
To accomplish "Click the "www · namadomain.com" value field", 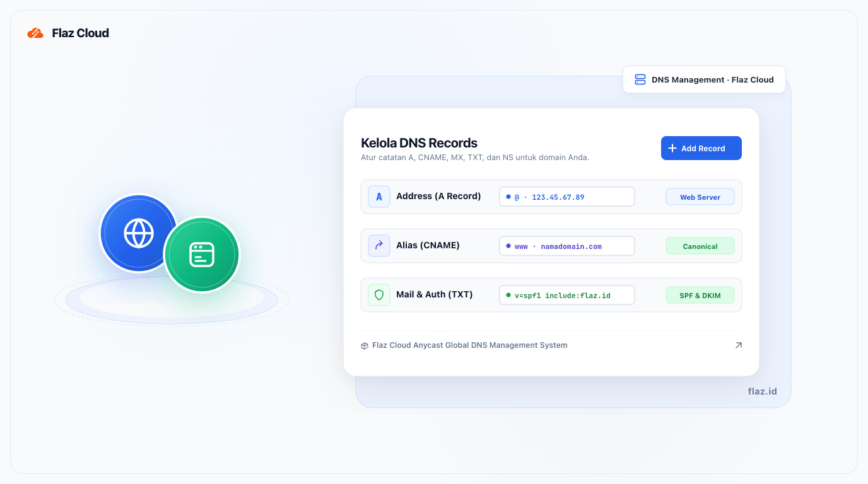I will [x=567, y=246].
